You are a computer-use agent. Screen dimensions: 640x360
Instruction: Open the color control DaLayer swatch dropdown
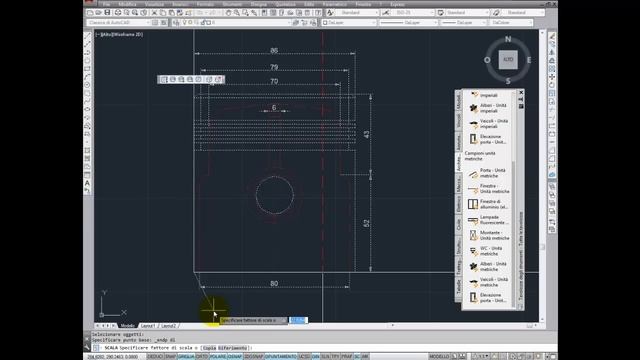pos(349,22)
